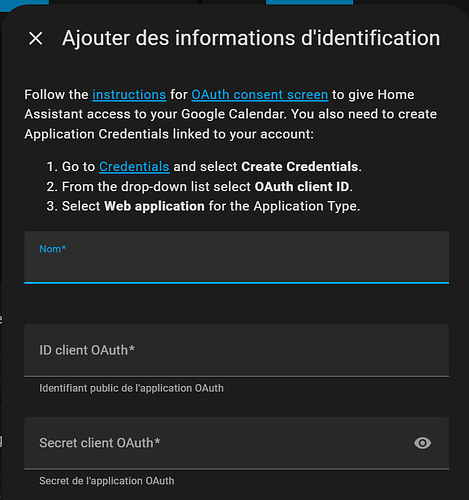The height and width of the screenshot is (500, 469).
Task: Click the bold Web application text
Action: [x=154, y=206]
